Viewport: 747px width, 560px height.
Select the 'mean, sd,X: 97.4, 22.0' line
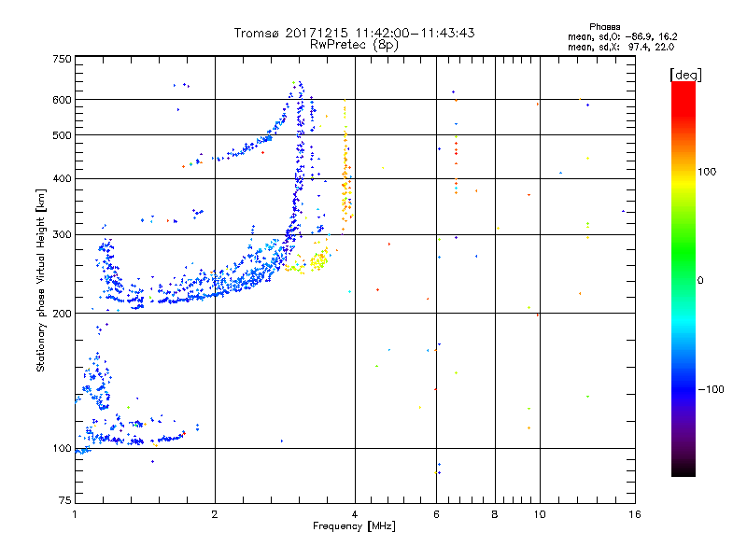coord(621,47)
